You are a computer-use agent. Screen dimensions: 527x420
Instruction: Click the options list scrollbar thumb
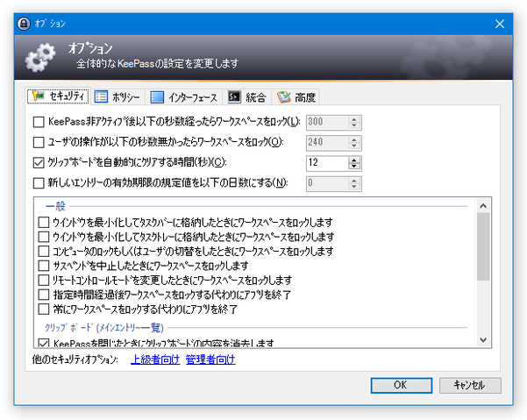coord(483,246)
